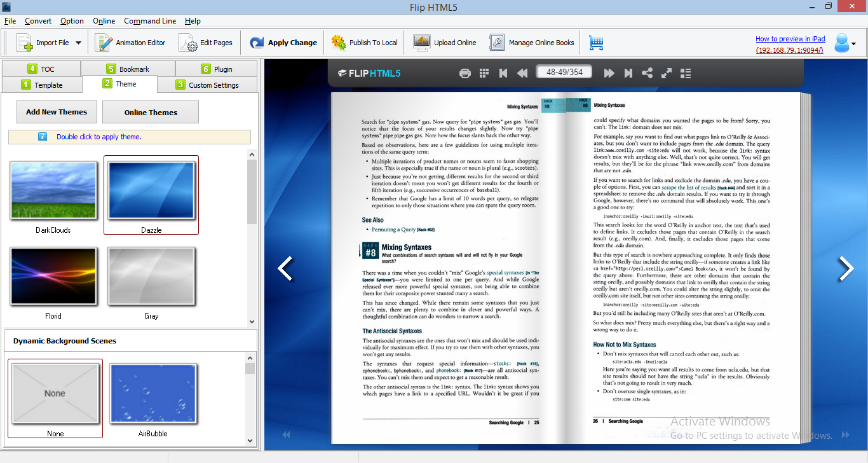This screenshot has width=868, height=463.
Task: Toggle fullscreen expand icon
Action: coord(667,73)
